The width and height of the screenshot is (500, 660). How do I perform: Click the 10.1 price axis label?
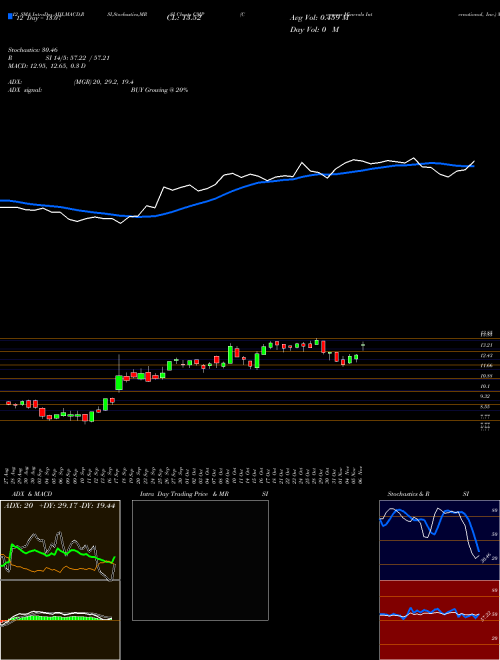tap(487, 386)
